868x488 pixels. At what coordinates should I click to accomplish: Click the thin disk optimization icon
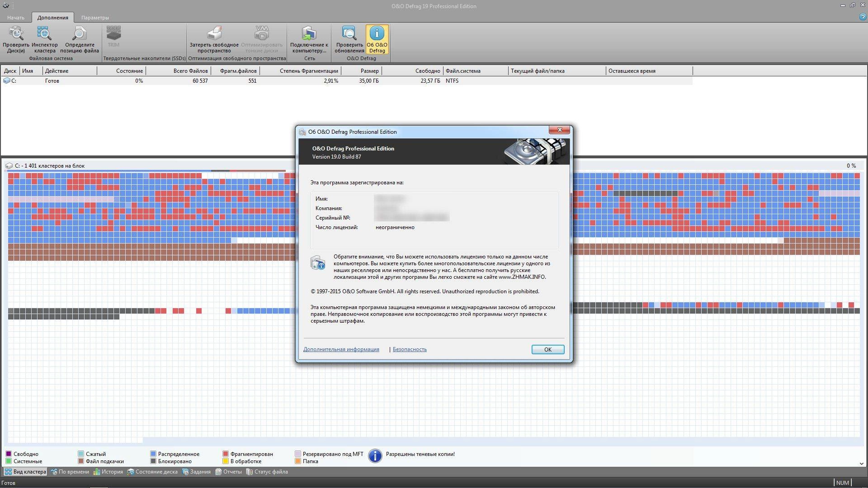pyautogui.click(x=262, y=33)
